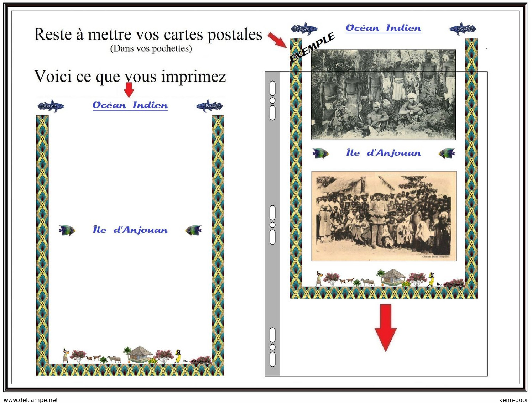Click the www.delcampe.net footer text
This screenshot has width=532, height=403.
click(31, 400)
